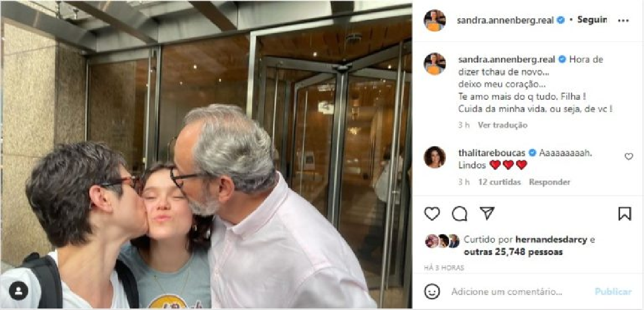Show tagged people icon on photo
The width and height of the screenshot is (644, 310).
pyautogui.click(x=19, y=291)
